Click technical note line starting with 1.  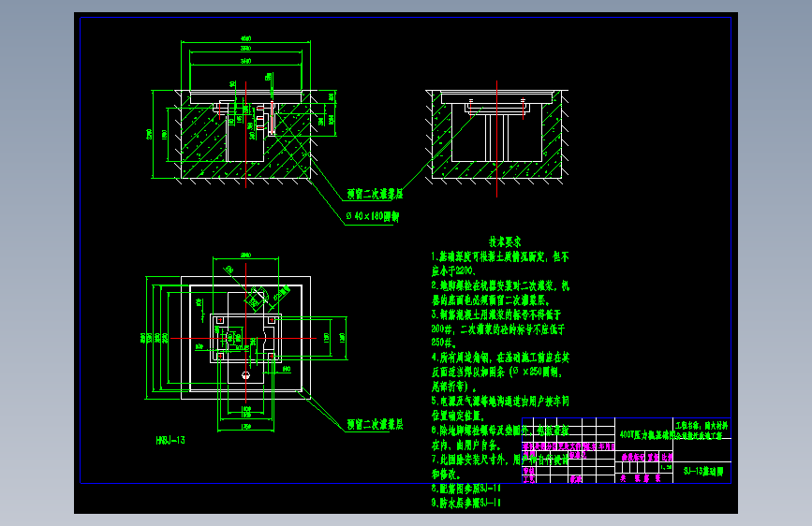(x=500, y=256)
